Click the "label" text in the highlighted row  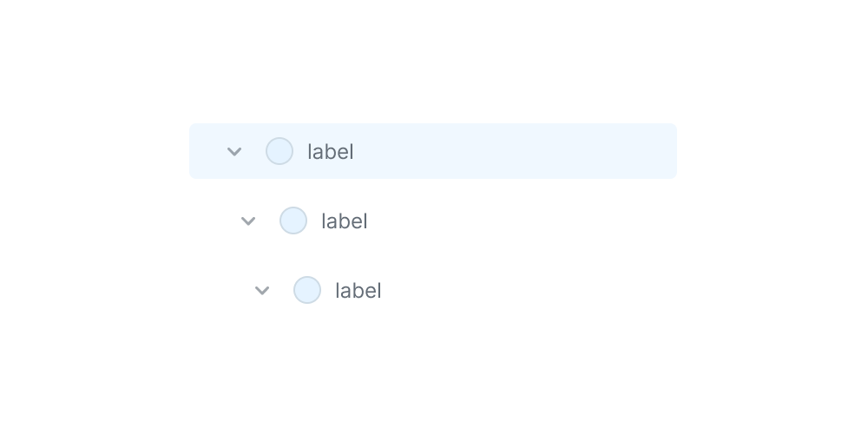[x=331, y=152]
